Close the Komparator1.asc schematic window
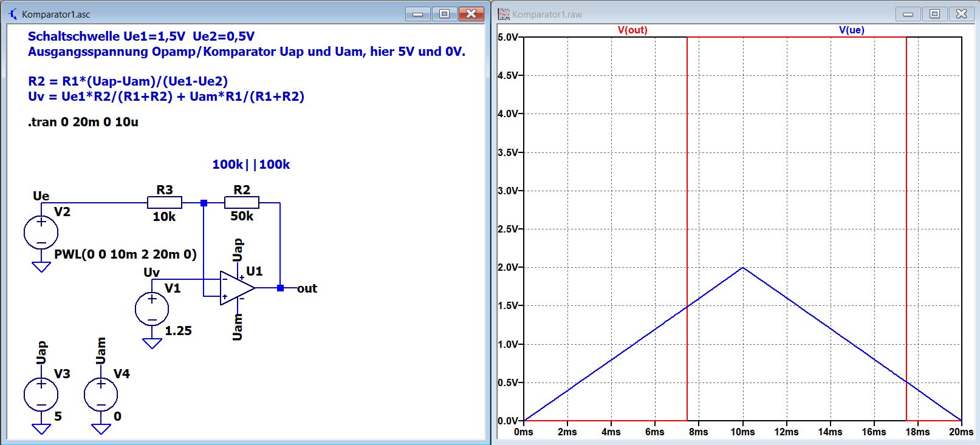Image resolution: width=980 pixels, height=445 pixels. (x=471, y=14)
